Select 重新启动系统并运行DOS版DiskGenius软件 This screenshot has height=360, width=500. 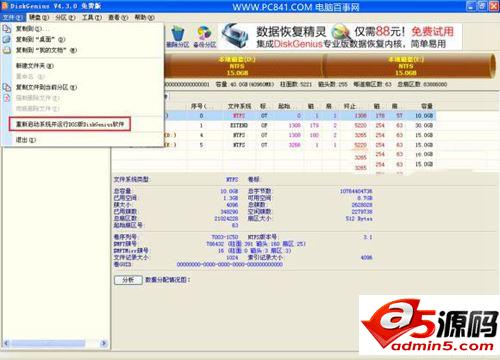pyautogui.click(x=70, y=124)
